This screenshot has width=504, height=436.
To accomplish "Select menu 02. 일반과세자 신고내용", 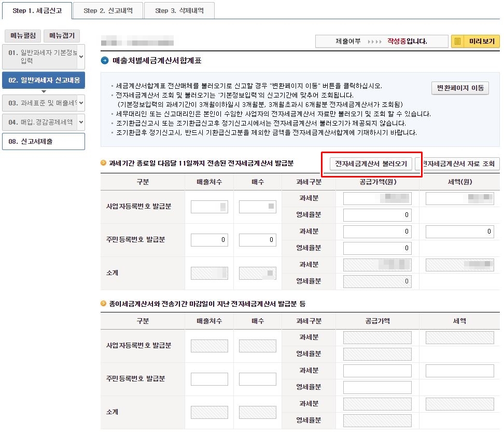I will (44, 80).
